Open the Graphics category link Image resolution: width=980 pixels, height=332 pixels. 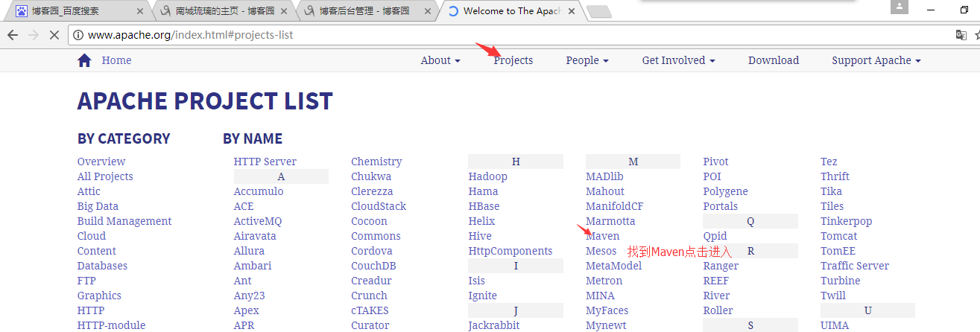(x=99, y=296)
